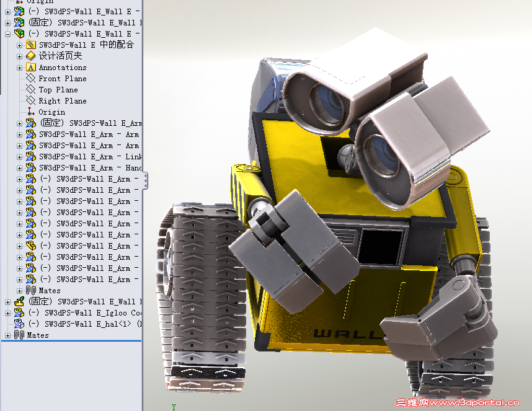This screenshot has width=532, height=411.
Task: Select the assembly icon of the collapsed (-) Wall E_Wall E row
Action: (19, 12)
